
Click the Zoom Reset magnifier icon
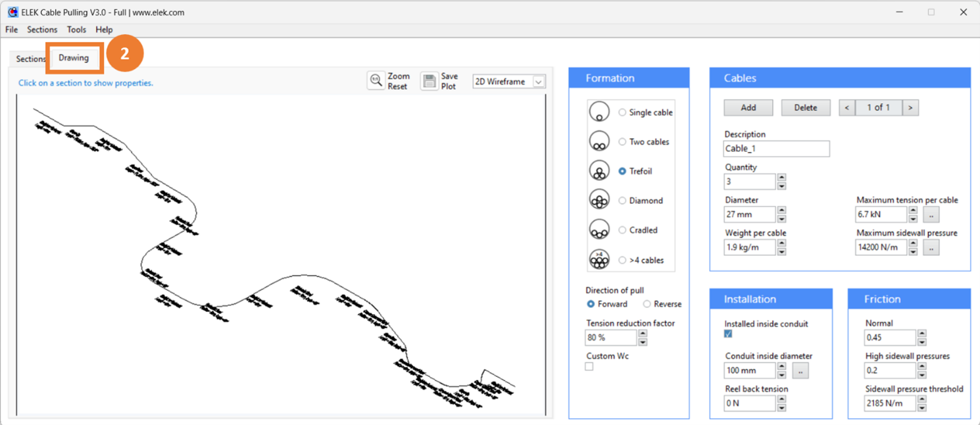pos(376,81)
